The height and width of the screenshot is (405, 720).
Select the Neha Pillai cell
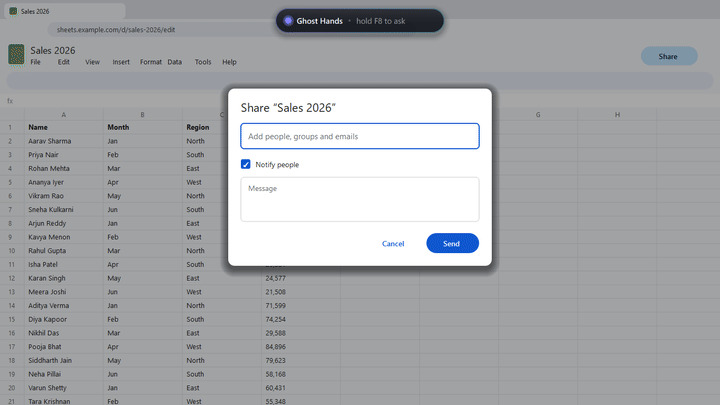pos(64,374)
